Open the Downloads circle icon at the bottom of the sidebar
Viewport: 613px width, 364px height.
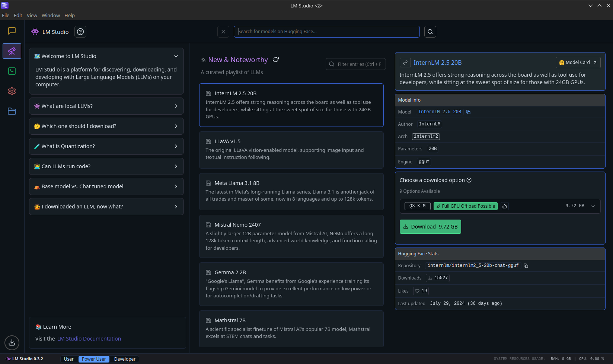click(x=12, y=342)
